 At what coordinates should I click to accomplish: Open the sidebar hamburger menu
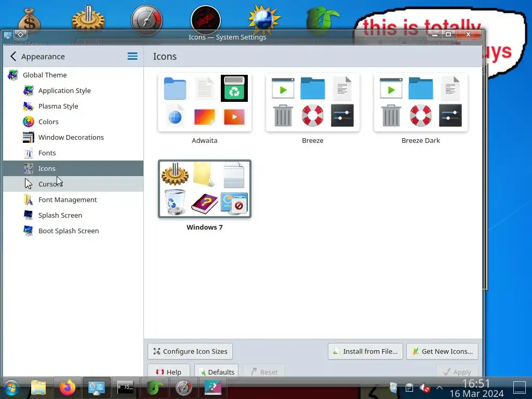point(132,56)
